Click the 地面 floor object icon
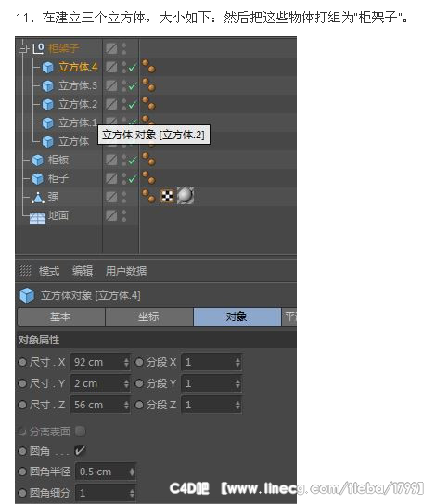Image resolution: width=448 pixels, height=504 pixels. coord(38,217)
